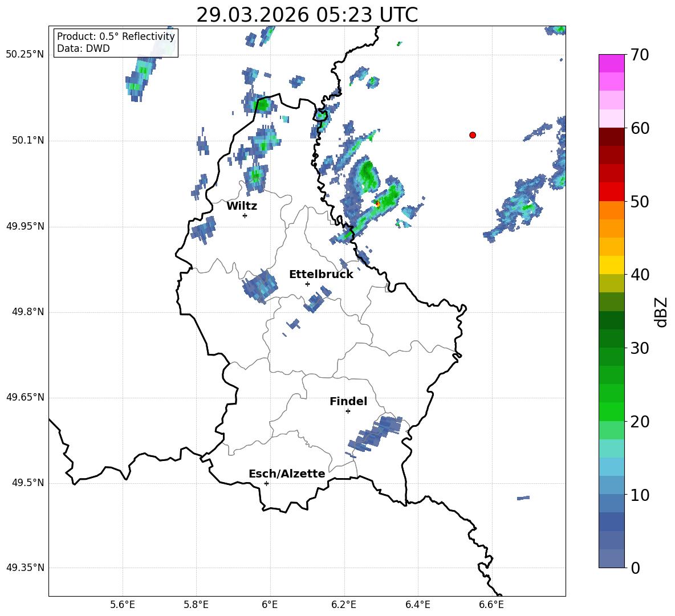
Task: Click the red dot radar site marker
Action: (473, 135)
